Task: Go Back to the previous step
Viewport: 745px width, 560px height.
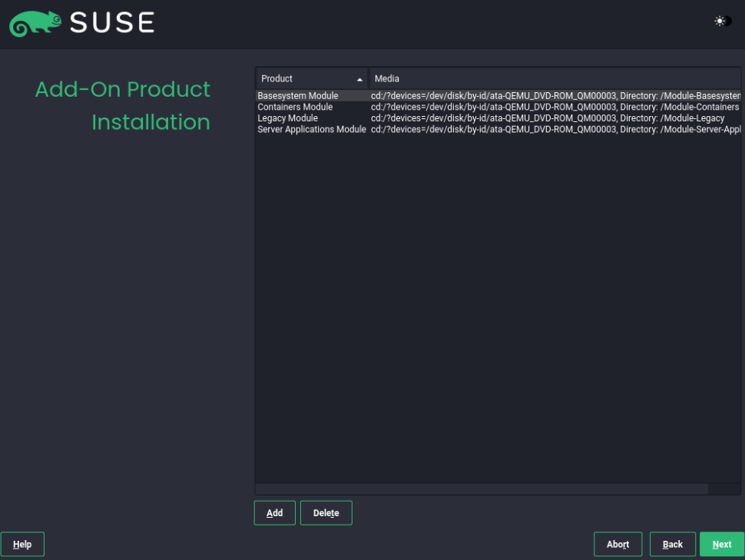Action: click(672, 545)
